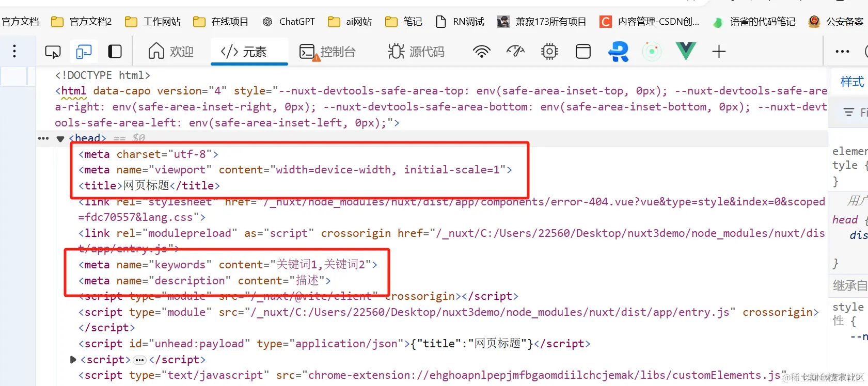Open the 萧寂173所有项目 bookmark

[x=542, y=22]
